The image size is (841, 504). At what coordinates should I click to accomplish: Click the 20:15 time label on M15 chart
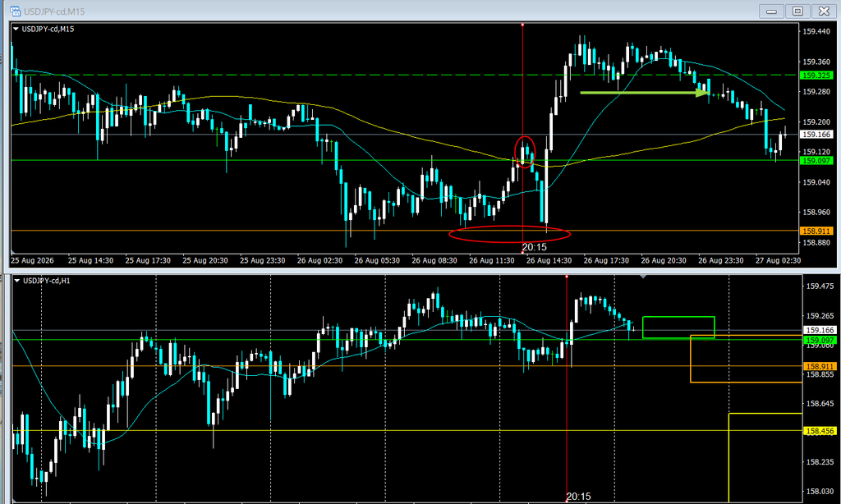534,247
